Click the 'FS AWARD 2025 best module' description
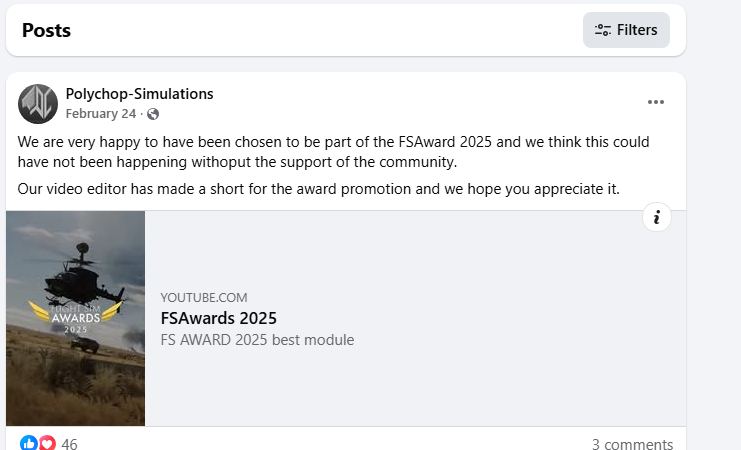 click(257, 340)
